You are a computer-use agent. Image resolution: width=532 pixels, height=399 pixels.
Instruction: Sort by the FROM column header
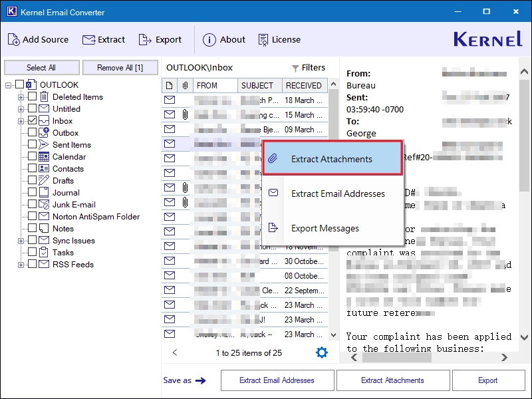[215, 86]
